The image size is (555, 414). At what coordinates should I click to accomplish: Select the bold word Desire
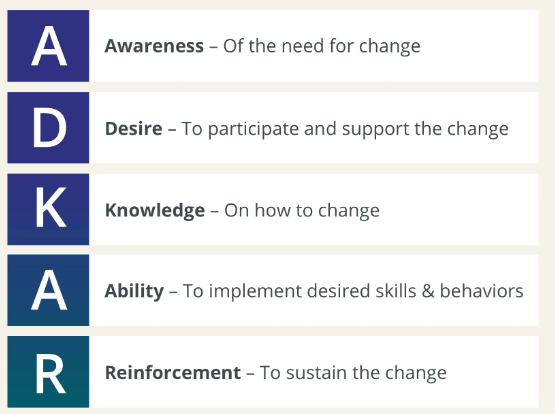pos(133,128)
